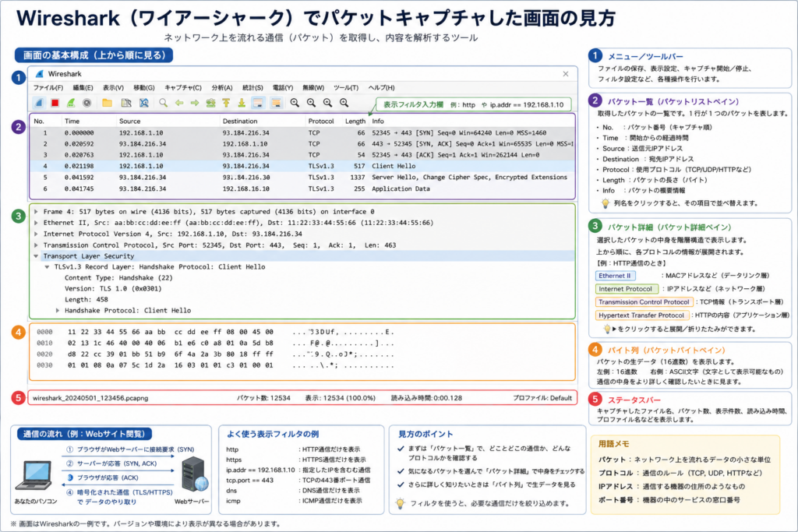The width and height of the screenshot is (798, 532).
Task: Expand Internet Protocol Version 4 node
Action: (36, 234)
